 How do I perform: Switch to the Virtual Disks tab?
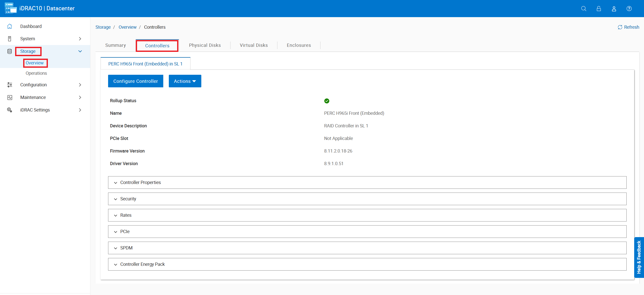point(253,45)
